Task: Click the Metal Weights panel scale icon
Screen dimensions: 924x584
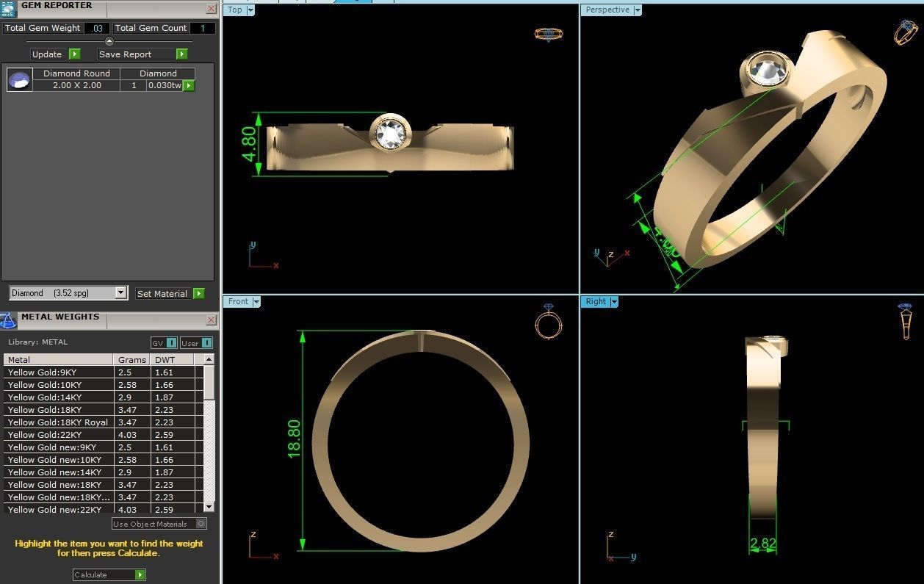Action: [7, 320]
